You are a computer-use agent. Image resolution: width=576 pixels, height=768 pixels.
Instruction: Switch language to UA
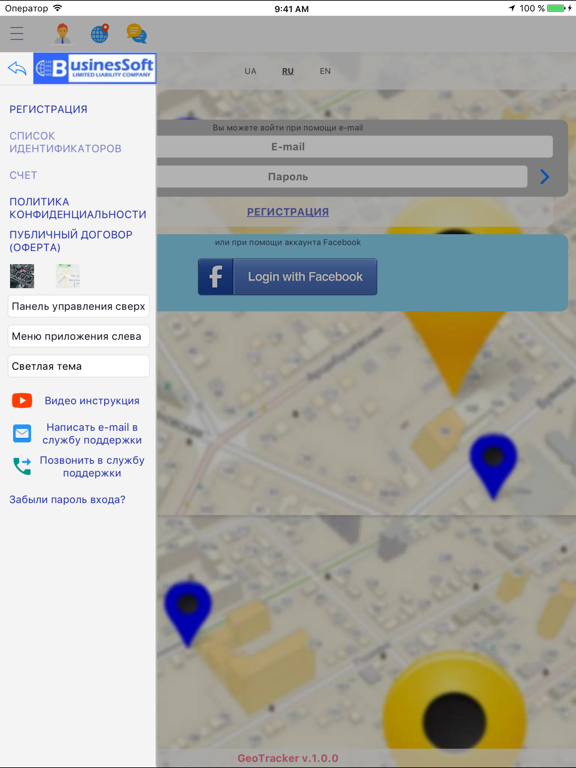250,71
